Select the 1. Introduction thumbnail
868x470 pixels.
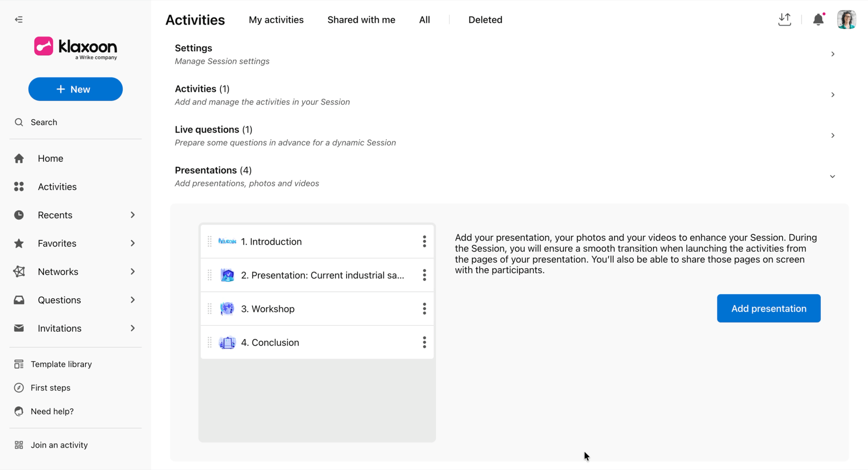pyautogui.click(x=227, y=242)
